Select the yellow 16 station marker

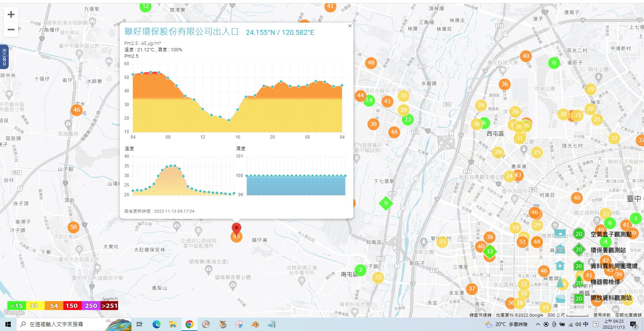(524, 293)
